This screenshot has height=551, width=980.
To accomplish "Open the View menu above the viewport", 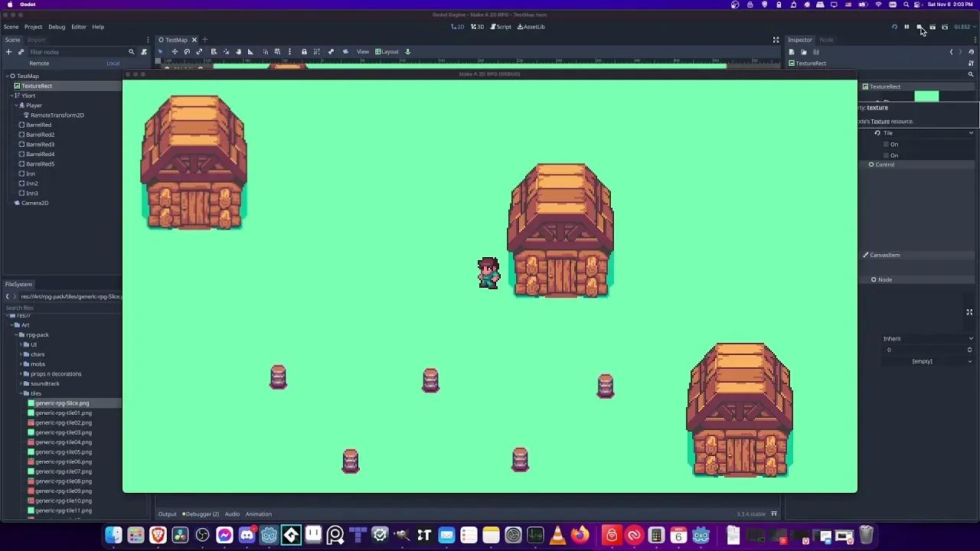I will (x=362, y=51).
